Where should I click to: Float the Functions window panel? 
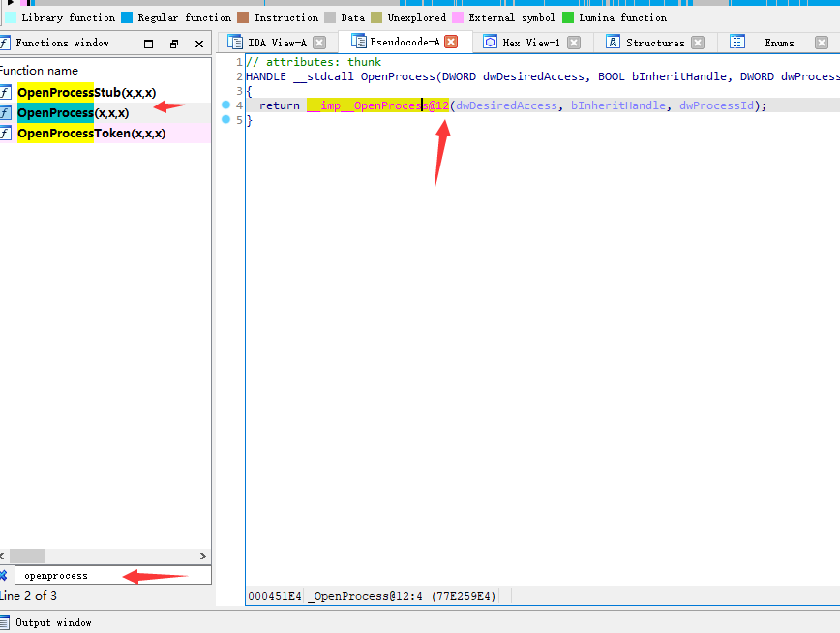point(173,44)
